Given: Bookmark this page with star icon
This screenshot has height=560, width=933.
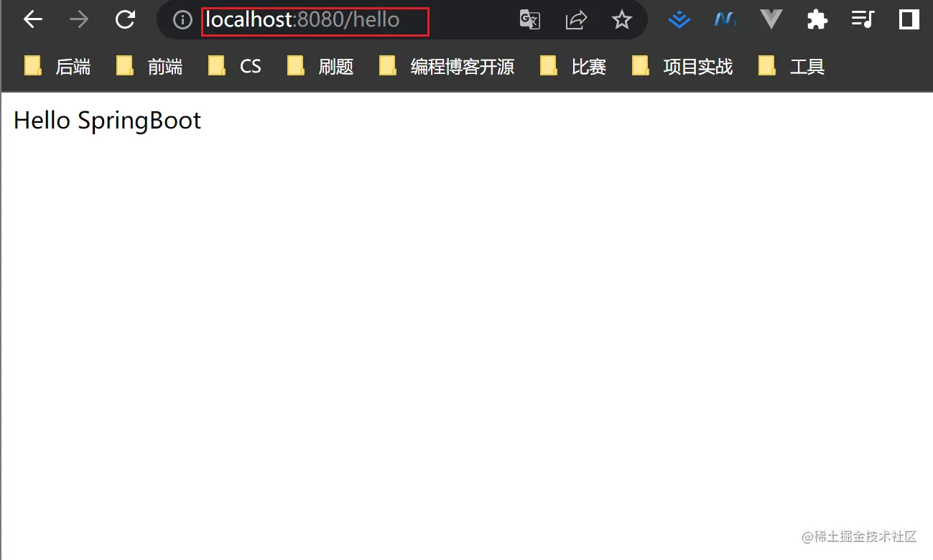Looking at the screenshot, I should click(622, 20).
